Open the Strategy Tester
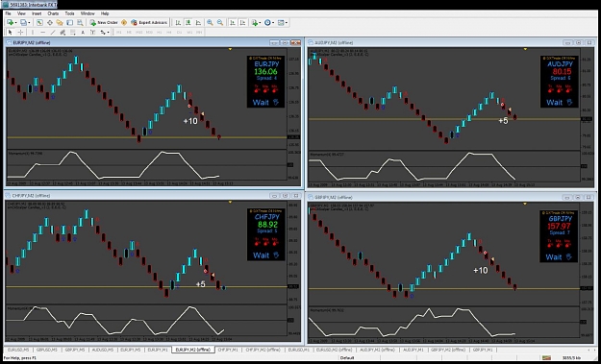The height and width of the screenshot is (364, 601). pos(80,23)
